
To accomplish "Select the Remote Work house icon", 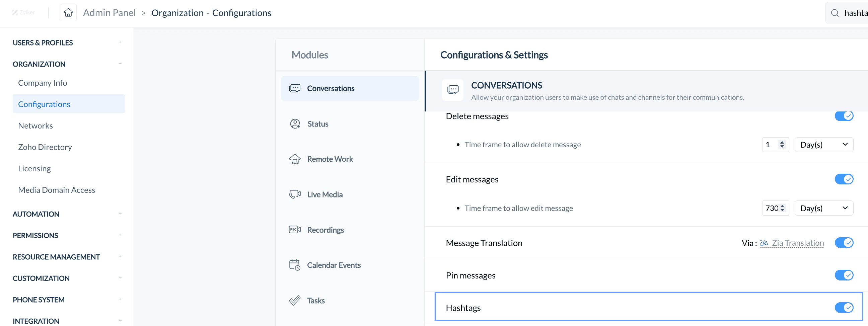I will (294, 159).
